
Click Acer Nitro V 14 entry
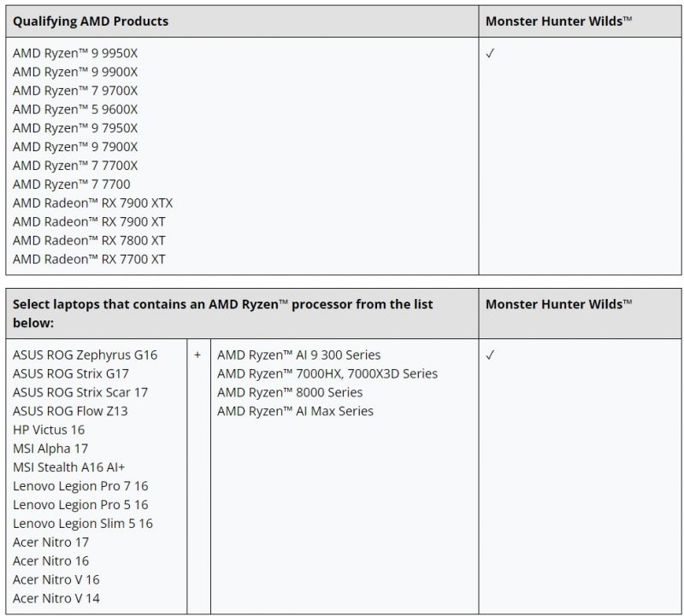point(56,599)
